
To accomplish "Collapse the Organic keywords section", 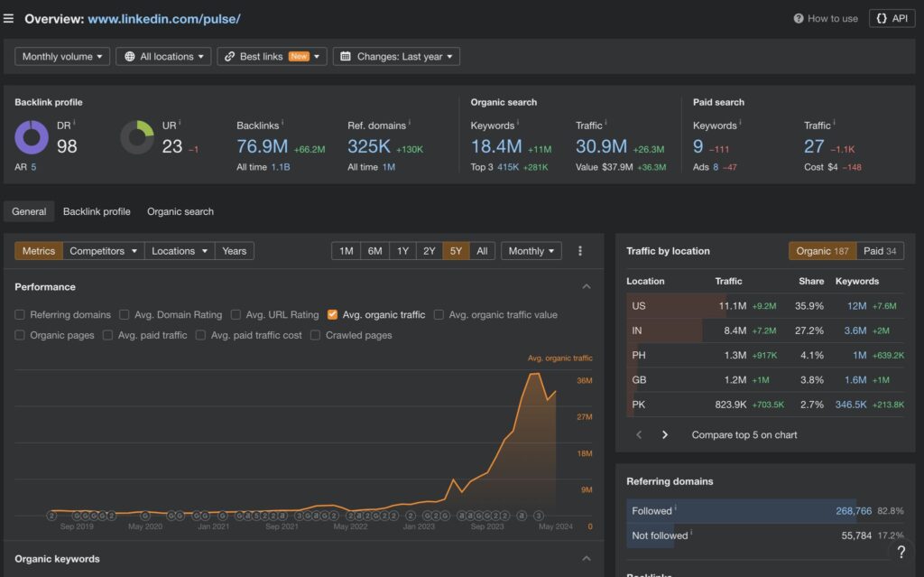I will [587, 559].
